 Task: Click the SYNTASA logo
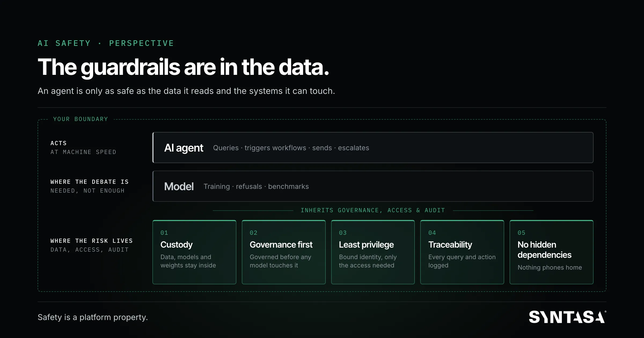tap(567, 317)
